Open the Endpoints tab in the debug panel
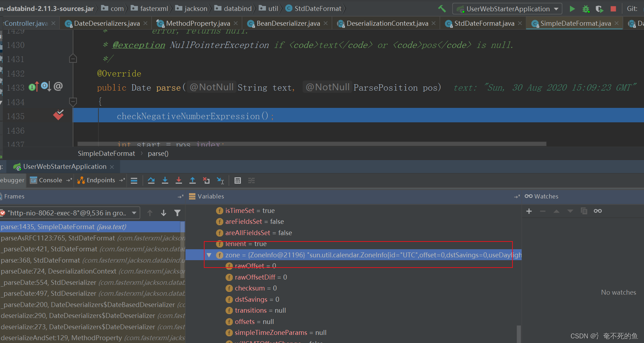This screenshot has width=644, height=343. pos(100,180)
